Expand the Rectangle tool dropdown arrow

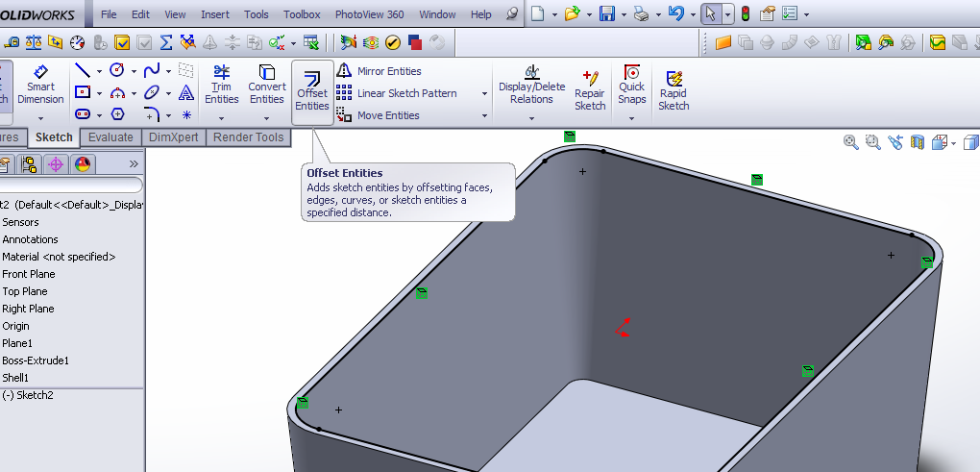99,94
